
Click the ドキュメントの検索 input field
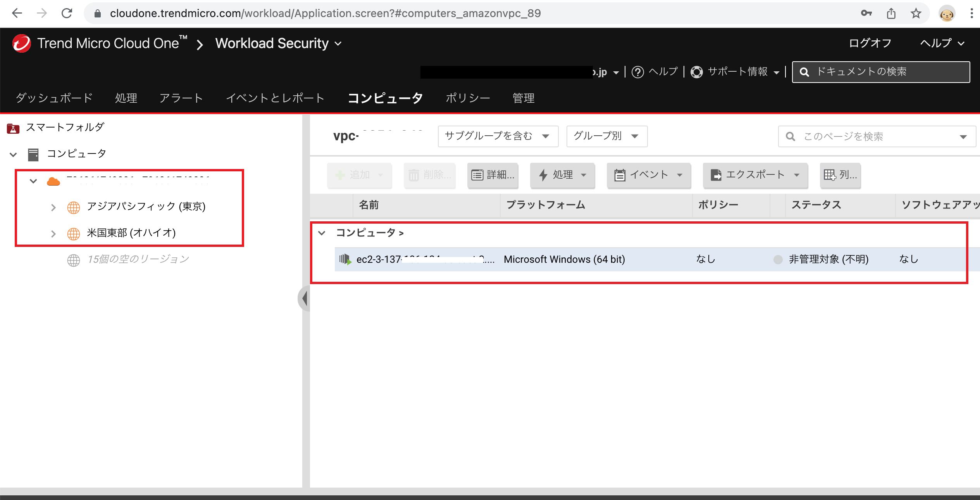(x=881, y=72)
